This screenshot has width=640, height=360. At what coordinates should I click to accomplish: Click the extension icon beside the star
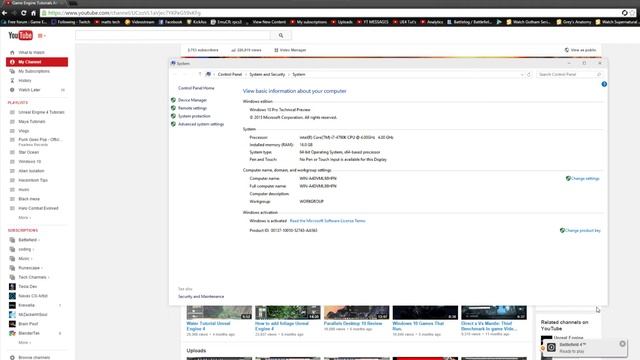pyautogui.click(x=624, y=13)
